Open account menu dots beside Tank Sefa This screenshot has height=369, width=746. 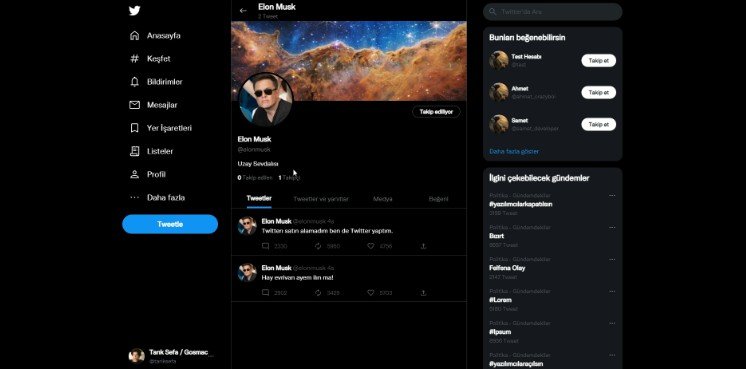pos(211,356)
